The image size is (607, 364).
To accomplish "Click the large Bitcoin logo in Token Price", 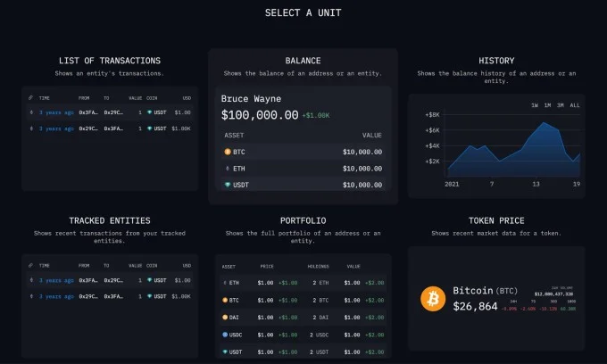I will 433,298.
